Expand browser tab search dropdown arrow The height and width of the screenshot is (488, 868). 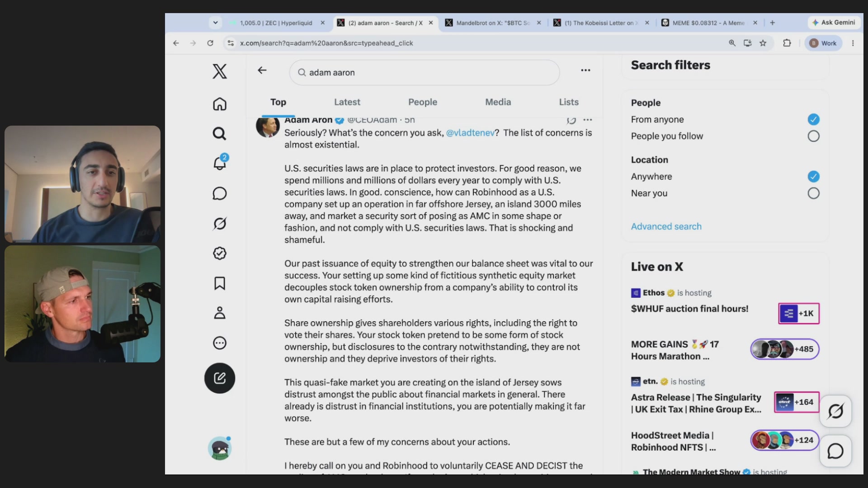click(x=216, y=23)
